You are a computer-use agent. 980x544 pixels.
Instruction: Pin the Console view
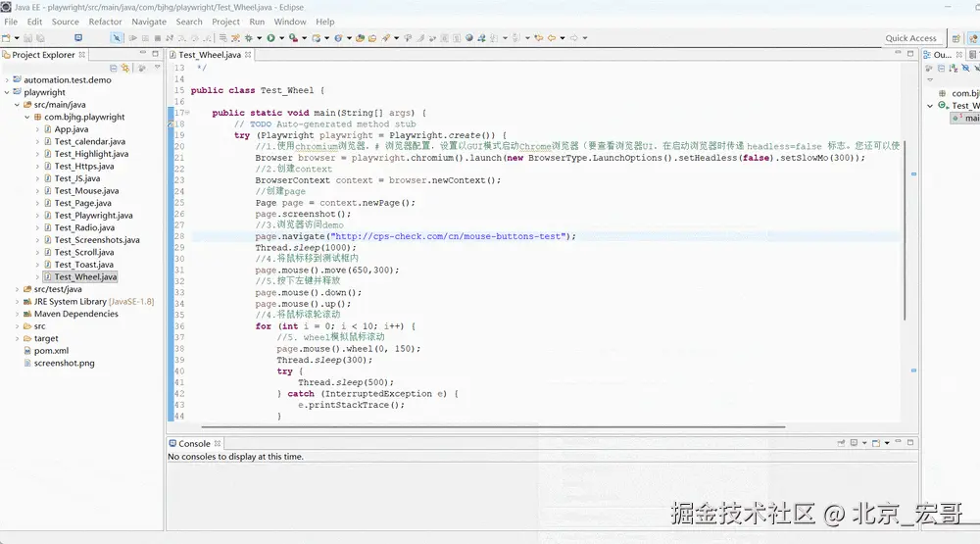click(x=841, y=443)
